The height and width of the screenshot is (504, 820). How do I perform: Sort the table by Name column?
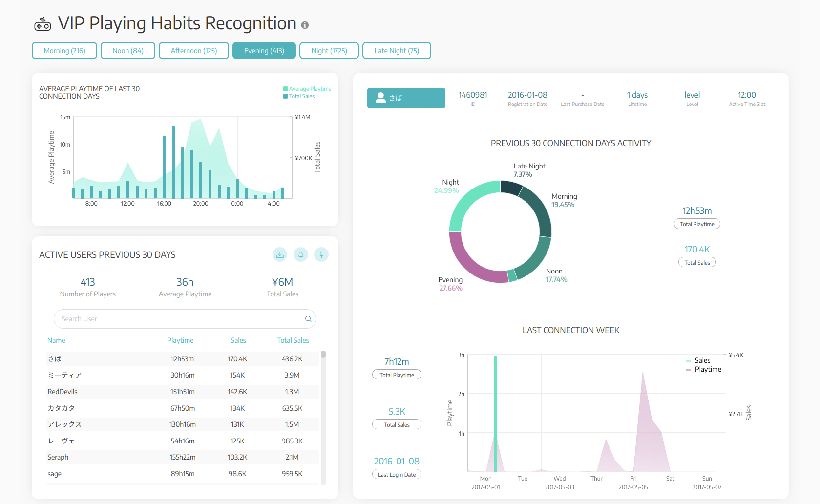coord(56,340)
